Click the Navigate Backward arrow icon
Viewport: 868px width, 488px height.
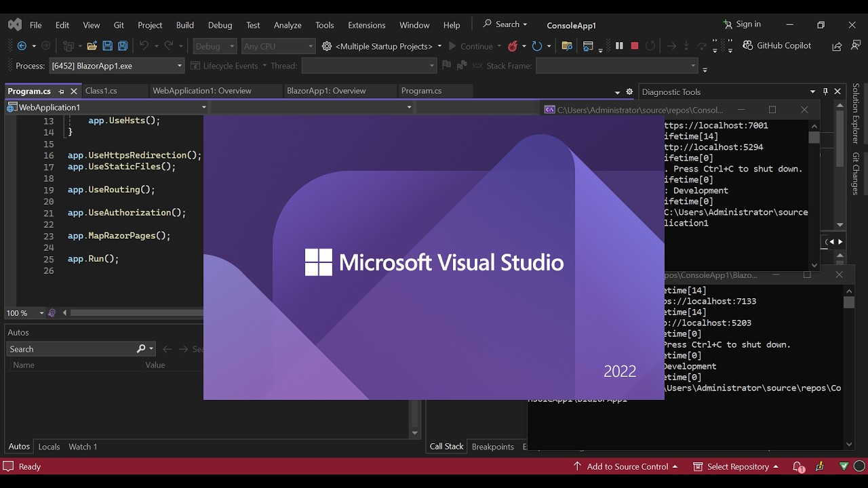point(22,46)
